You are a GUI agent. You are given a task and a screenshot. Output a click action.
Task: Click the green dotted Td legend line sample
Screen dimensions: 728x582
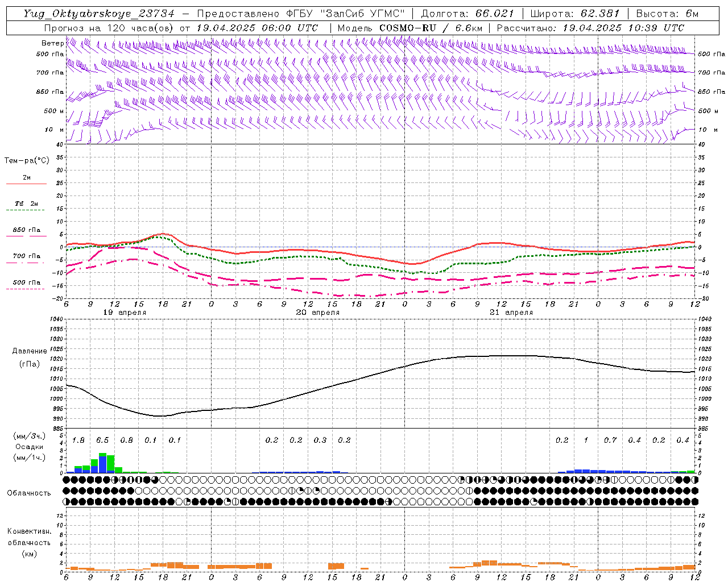point(25,210)
